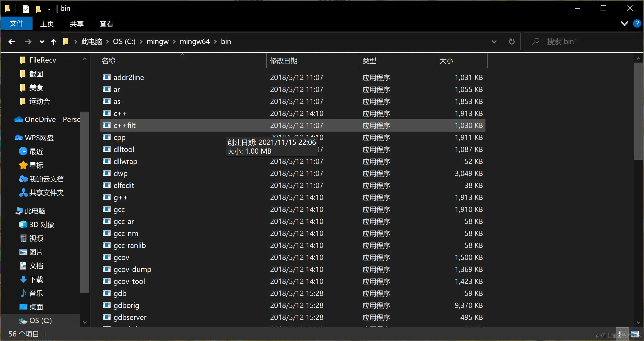644x341 pixels.
Task: Switch to large icons view in status bar
Action: (x=635, y=334)
